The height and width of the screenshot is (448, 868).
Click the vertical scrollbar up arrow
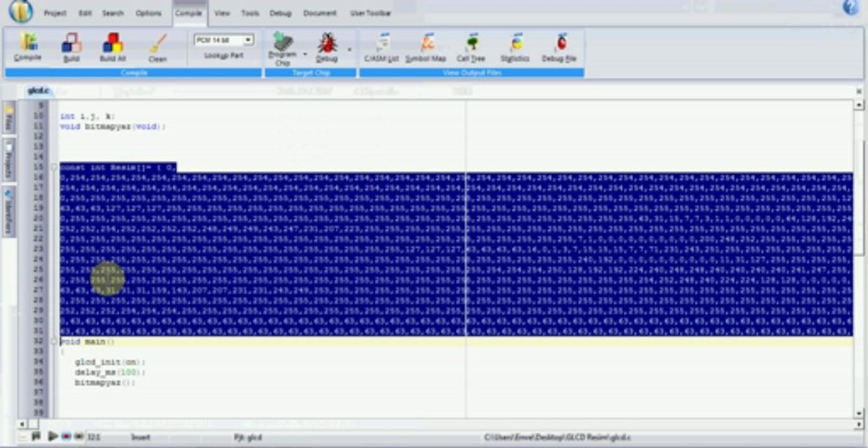click(x=860, y=105)
